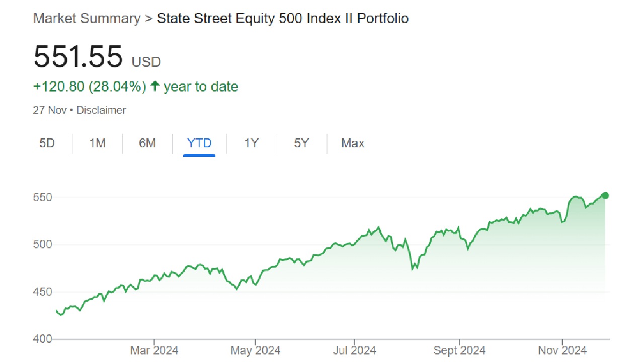Click the 500 y-axis label

[43, 245]
